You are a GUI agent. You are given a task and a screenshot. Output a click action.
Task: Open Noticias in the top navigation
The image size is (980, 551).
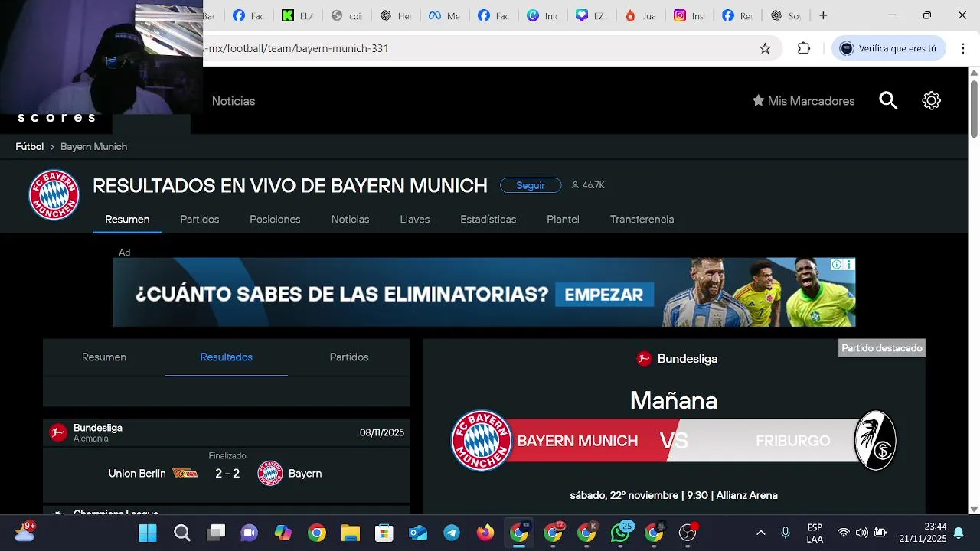[x=234, y=101]
